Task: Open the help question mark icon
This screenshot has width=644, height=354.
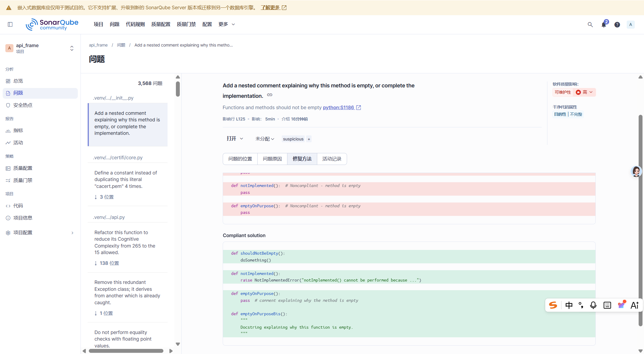Action: click(x=617, y=24)
